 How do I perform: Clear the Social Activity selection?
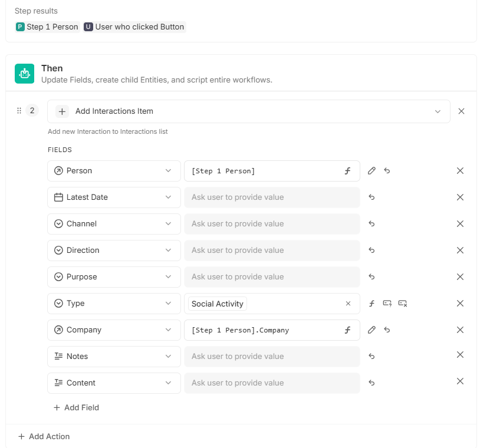pos(348,304)
